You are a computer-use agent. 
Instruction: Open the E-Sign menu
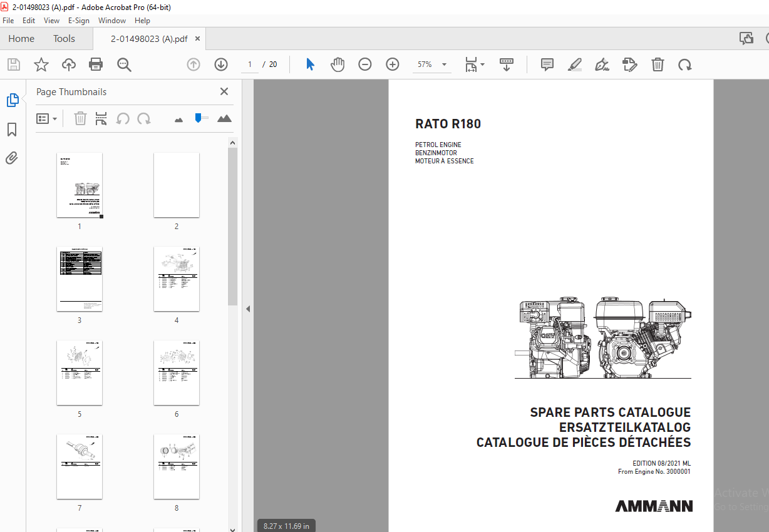pos(79,21)
